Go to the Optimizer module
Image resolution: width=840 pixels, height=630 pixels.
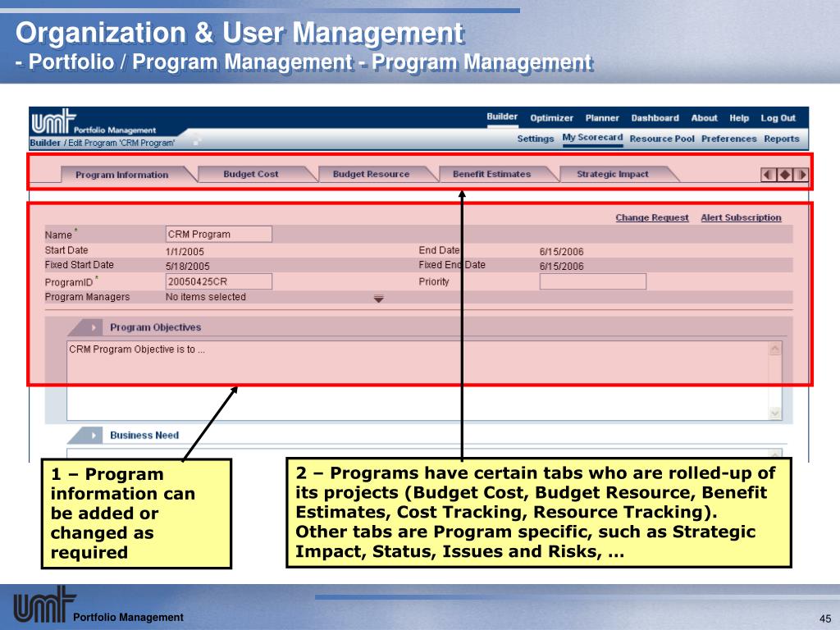552,118
